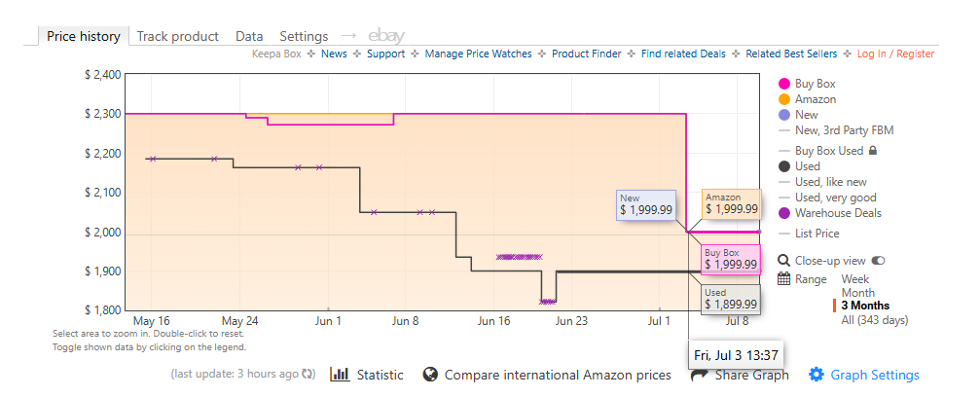
Task: Choose the Month range option
Action: pos(858,293)
